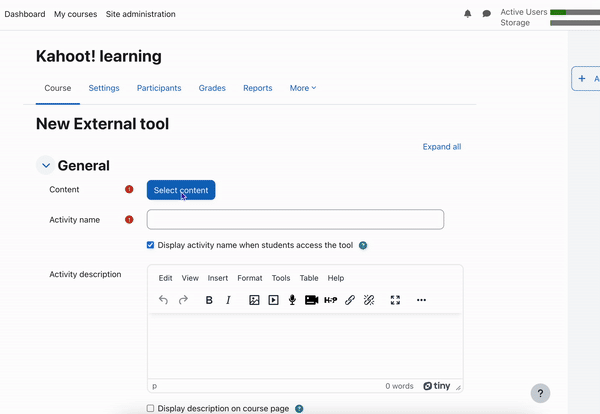Open the editor Format menu
Viewport: 600px width, 414px height.
point(249,278)
